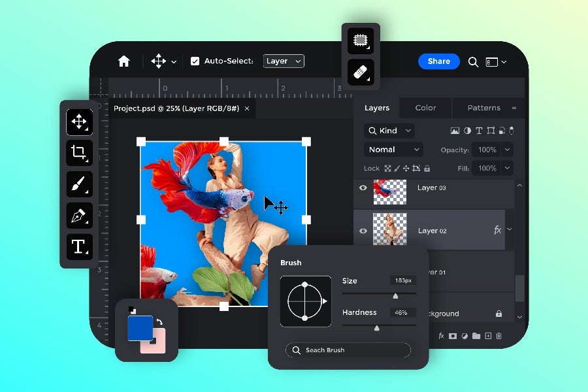
Task: Select the Pen tool
Action: (78, 216)
